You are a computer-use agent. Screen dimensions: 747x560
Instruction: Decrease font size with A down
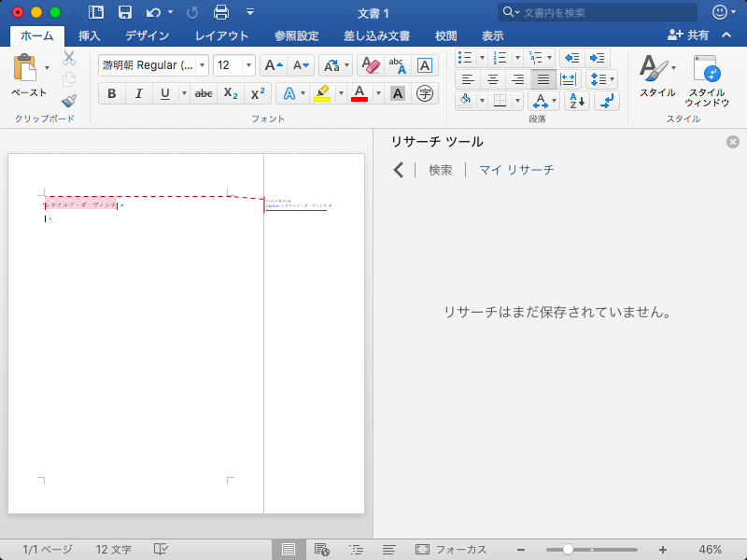(301, 65)
